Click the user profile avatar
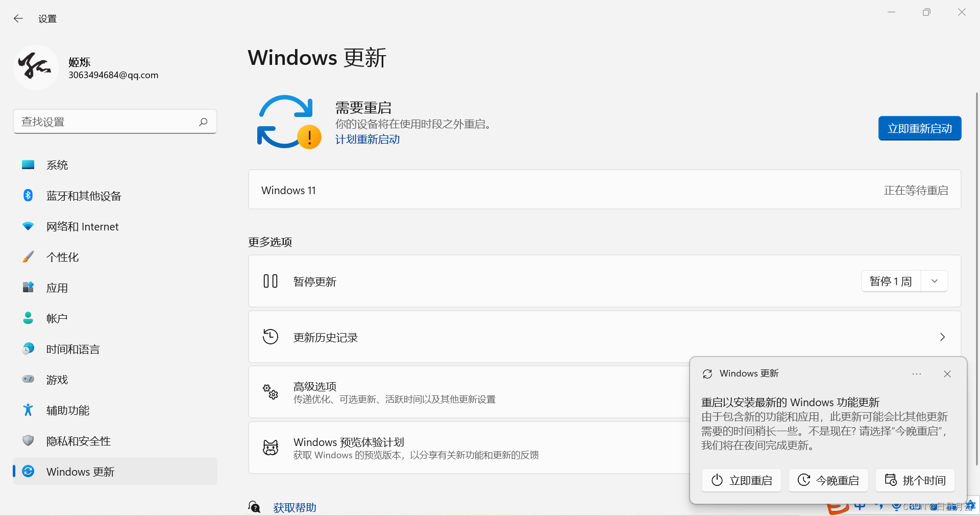Screen dimensions: 980x516 36,67
